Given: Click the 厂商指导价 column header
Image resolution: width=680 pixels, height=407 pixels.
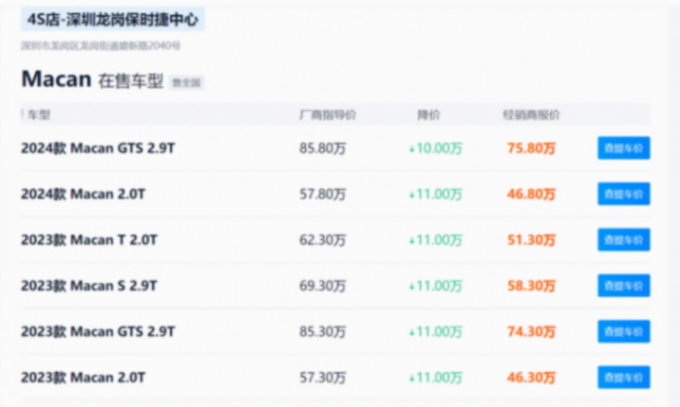Looking at the screenshot, I should tap(328, 115).
